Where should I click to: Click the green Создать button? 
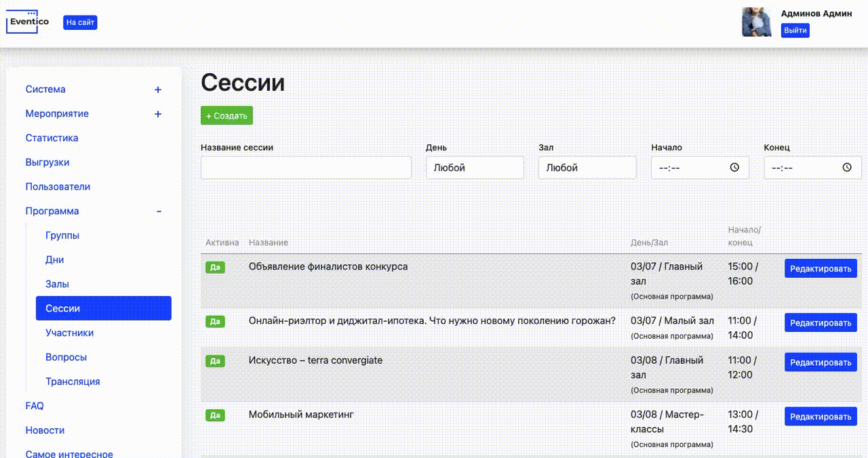coord(226,115)
